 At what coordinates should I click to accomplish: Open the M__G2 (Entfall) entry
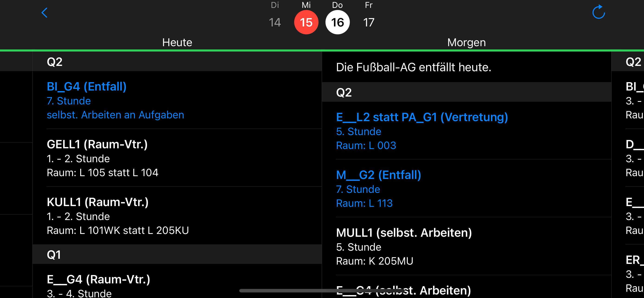click(x=466, y=188)
